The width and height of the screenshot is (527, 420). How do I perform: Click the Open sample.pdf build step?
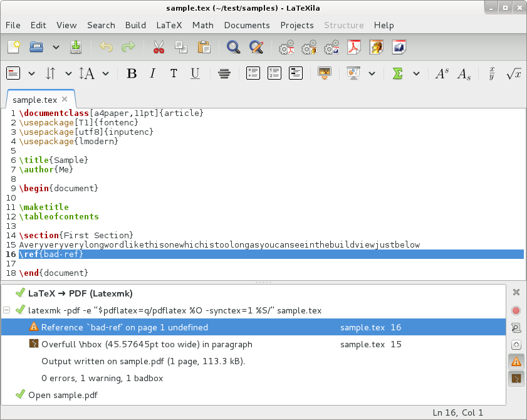(63, 395)
